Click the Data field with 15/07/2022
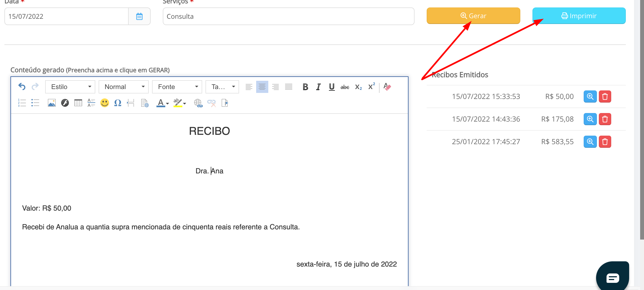644x290 pixels. [66, 16]
